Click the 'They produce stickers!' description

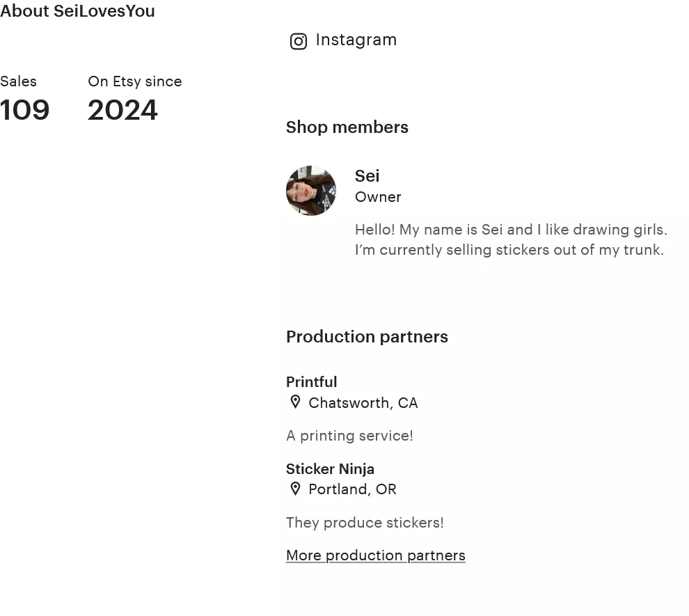[365, 523]
